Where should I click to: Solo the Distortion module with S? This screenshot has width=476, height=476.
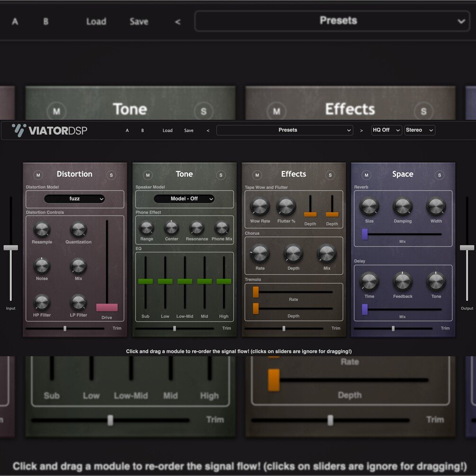click(x=111, y=175)
